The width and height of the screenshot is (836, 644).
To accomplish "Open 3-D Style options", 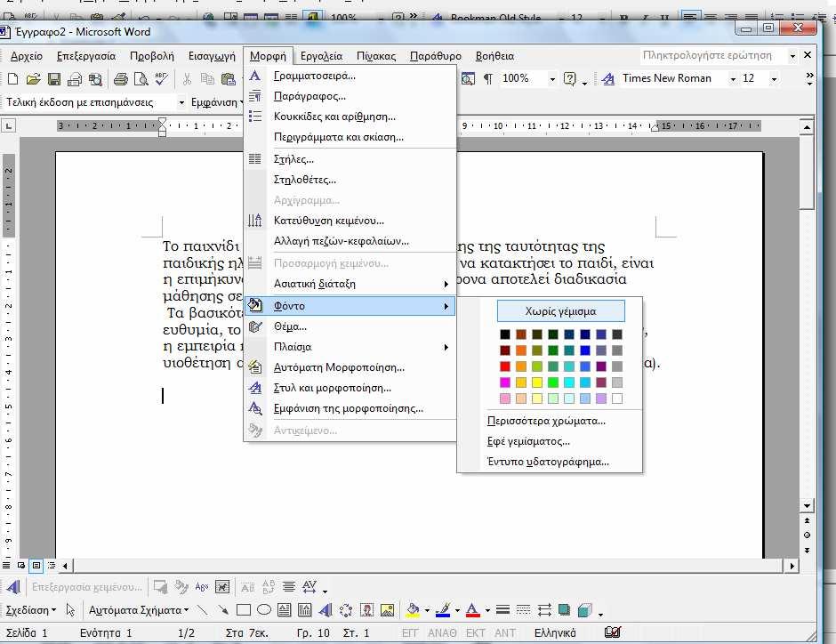I will click(x=585, y=610).
